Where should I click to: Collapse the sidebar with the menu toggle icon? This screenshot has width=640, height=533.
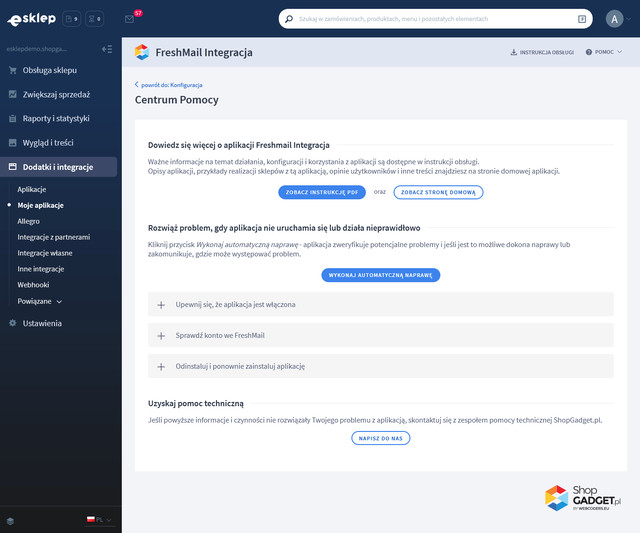click(x=107, y=48)
